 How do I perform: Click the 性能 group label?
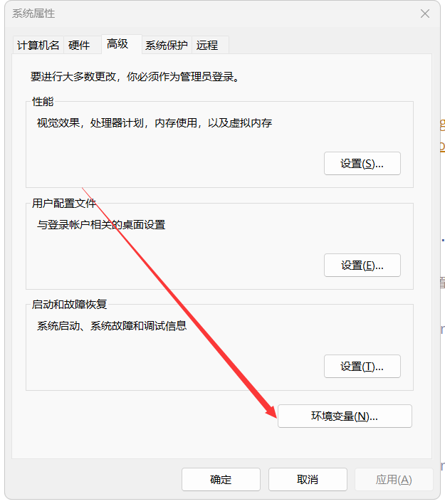43,102
